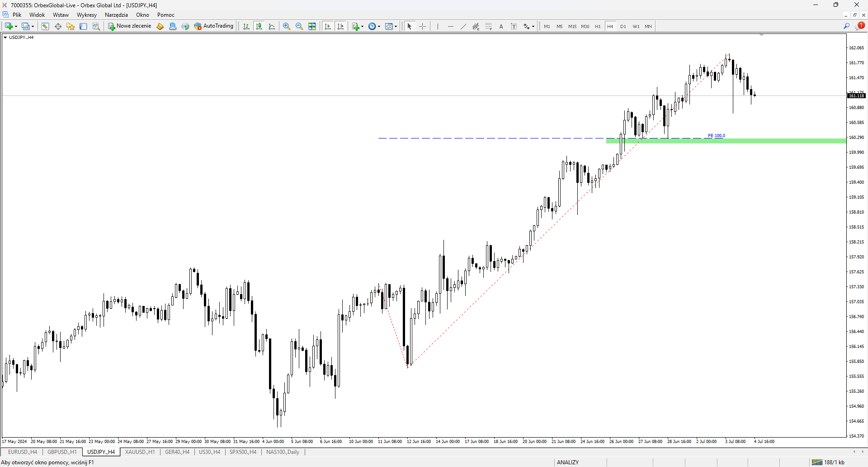Set timeframe to MN
This screenshot has height=467, width=868.
click(648, 26)
